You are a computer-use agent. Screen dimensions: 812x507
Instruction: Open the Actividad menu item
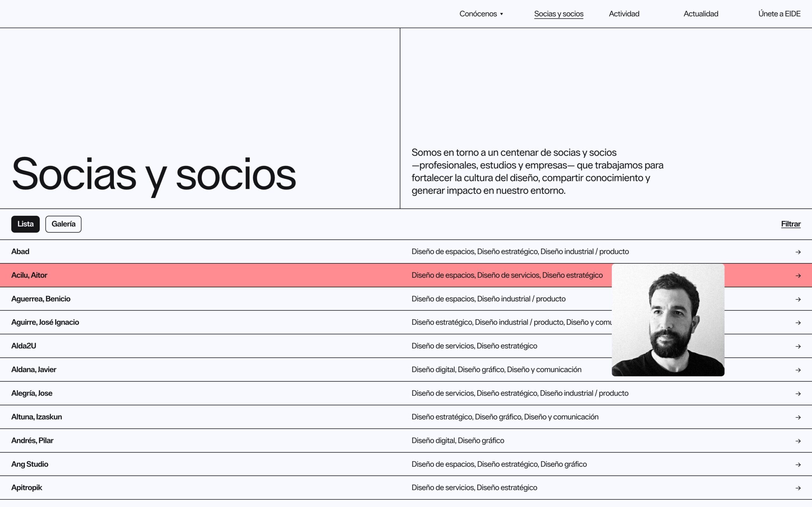(x=624, y=14)
